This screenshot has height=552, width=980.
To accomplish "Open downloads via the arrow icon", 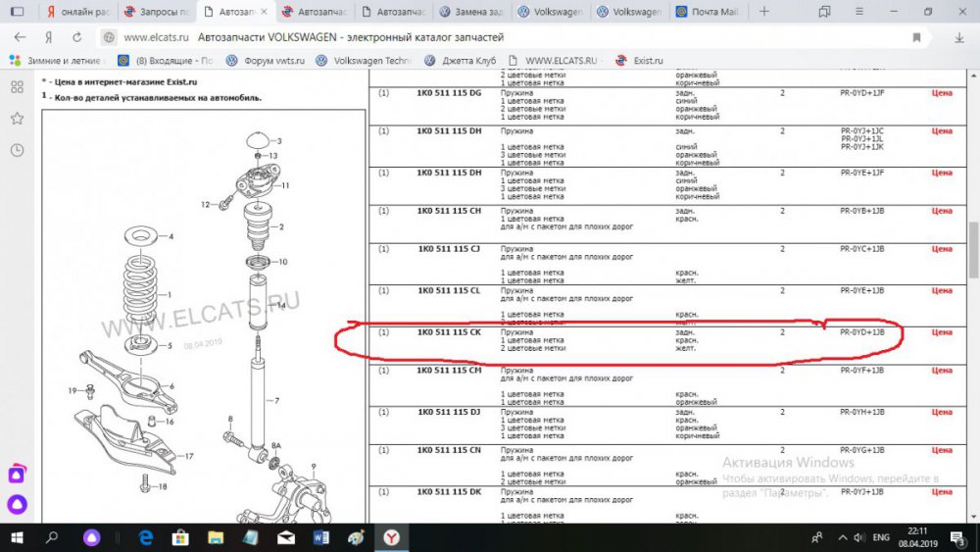I will (x=958, y=37).
